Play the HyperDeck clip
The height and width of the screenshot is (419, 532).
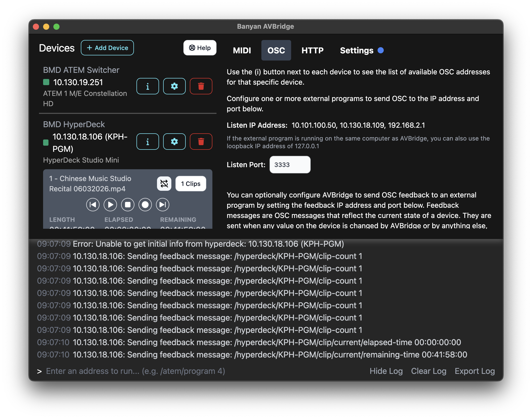(x=110, y=205)
